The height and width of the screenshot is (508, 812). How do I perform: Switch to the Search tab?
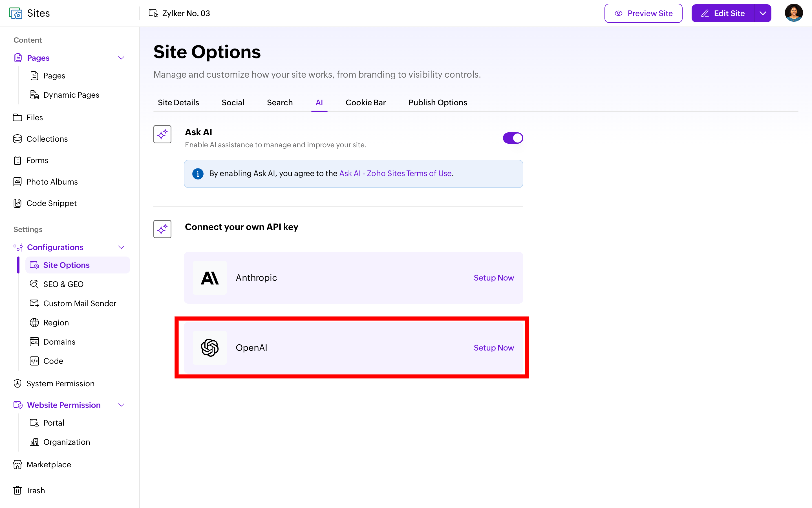pyautogui.click(x=280, y=102)
